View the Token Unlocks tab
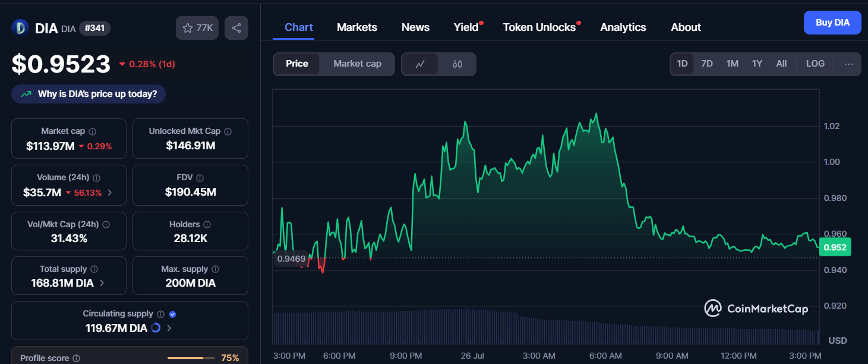The width and height of the screenshot is (868, 364). click(x=539, y=27)
